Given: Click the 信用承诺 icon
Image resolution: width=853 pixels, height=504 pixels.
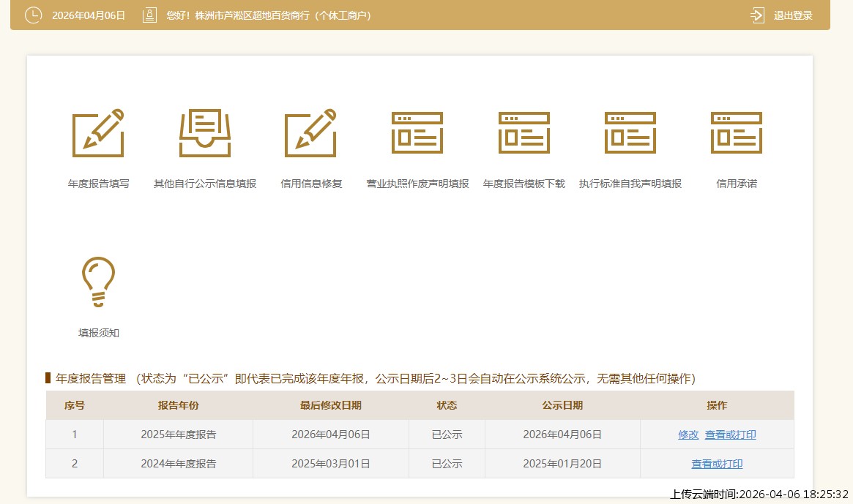Looking at the screenshot, I should point(737,133).
